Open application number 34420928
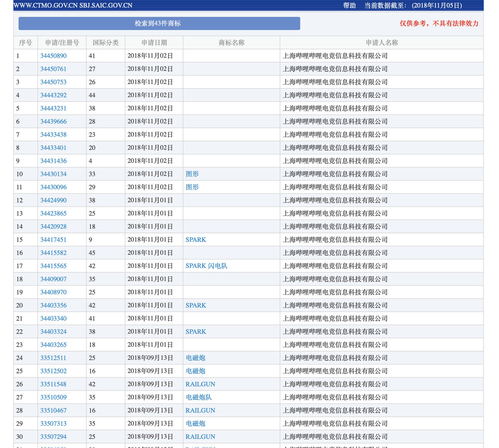Viewport: 499px width, 448px height. coord(53,226)
